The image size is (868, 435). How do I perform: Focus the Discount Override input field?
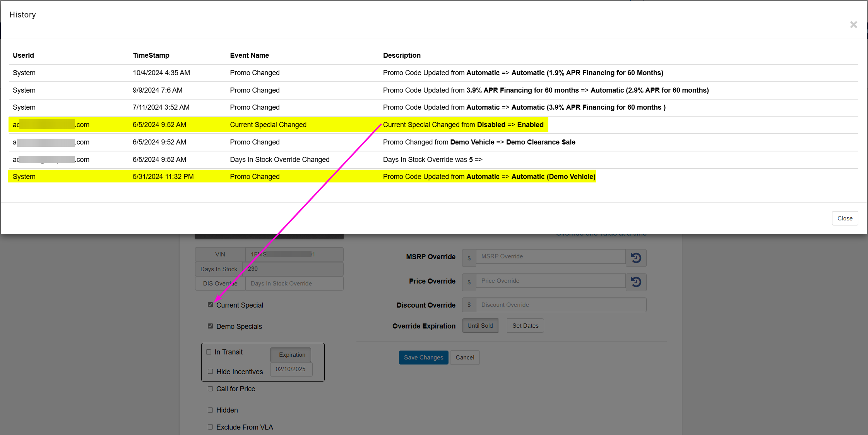click(560, 305)
